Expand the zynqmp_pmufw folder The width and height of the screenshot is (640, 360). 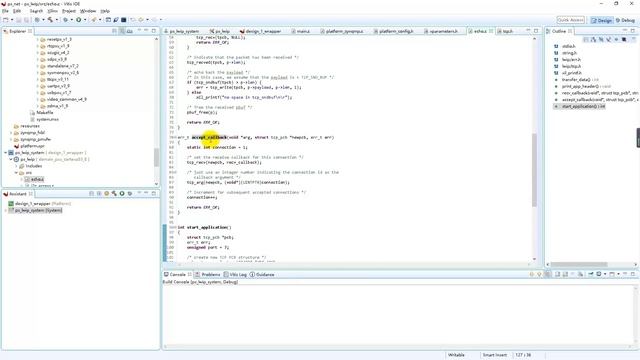click(x=11, y=139)
